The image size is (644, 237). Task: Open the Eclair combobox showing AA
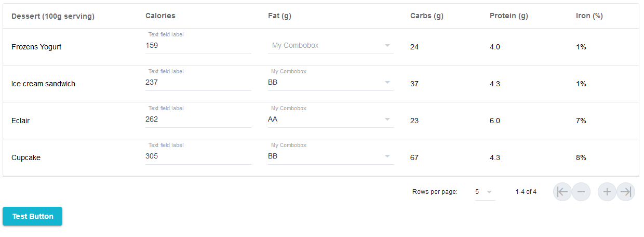(331, 119)
